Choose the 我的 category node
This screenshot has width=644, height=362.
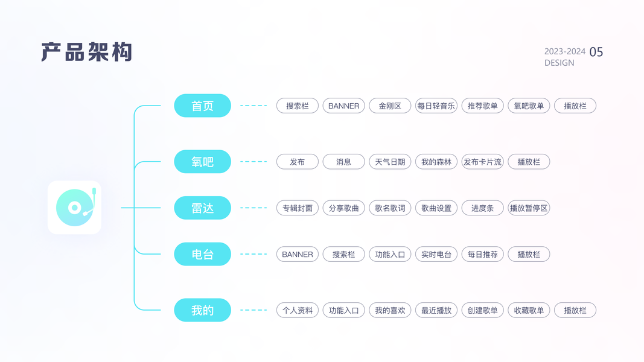point(202,310)
